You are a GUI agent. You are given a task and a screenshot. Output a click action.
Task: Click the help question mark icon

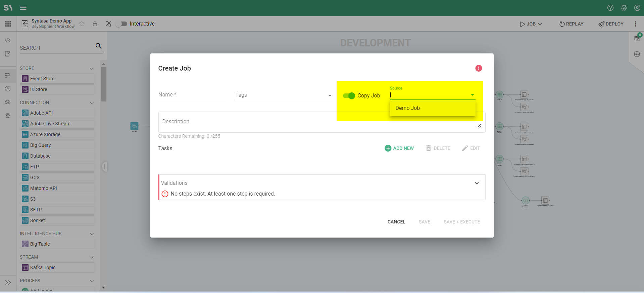[x=610, y=8]
